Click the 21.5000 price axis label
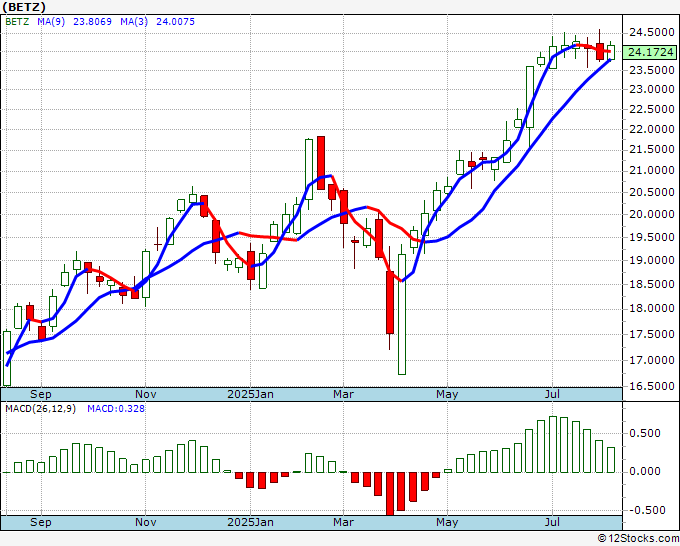 [652, 150]
